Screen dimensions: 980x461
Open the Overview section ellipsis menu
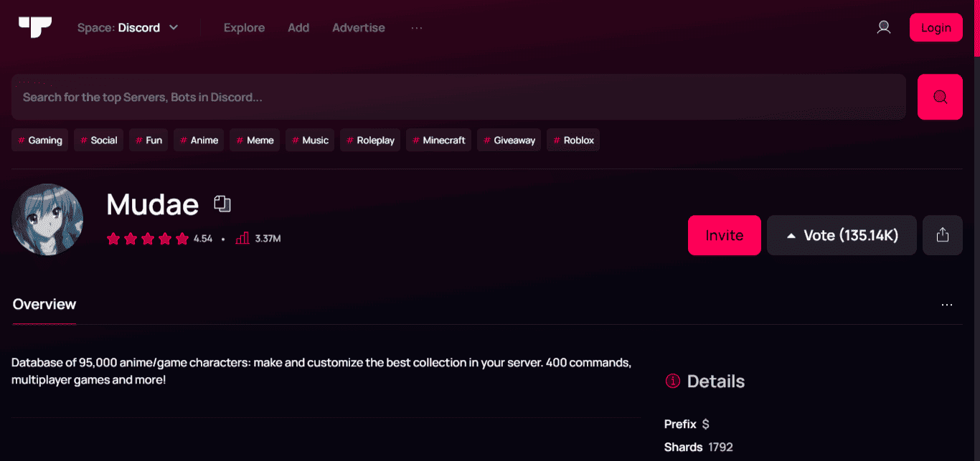click(947, 305)
